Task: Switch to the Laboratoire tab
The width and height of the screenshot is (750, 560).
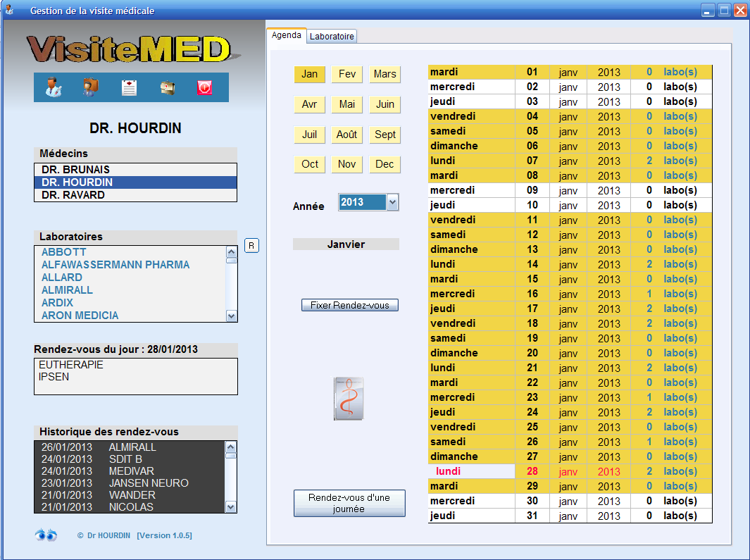Action: (332, 36)
